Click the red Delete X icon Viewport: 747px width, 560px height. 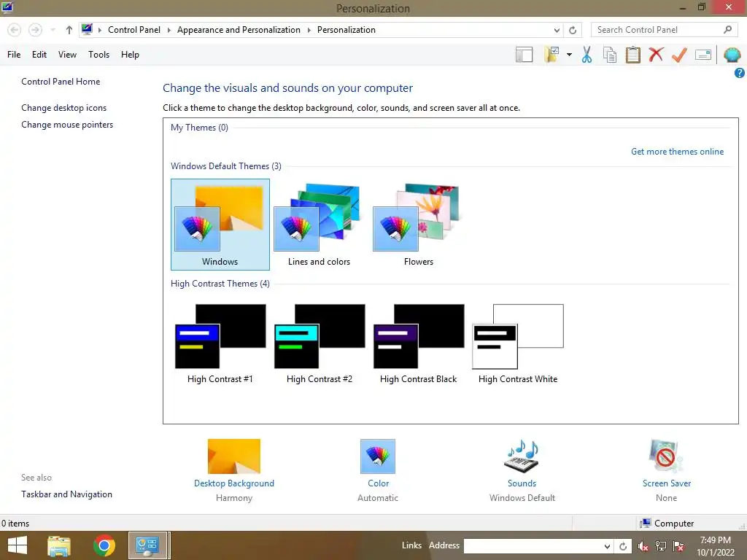[x=656, y=55]
